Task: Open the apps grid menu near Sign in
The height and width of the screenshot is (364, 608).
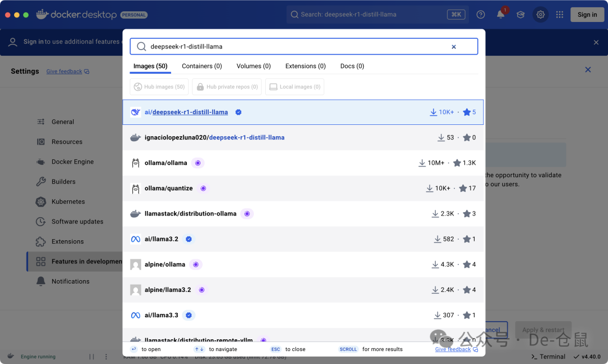Action: [x=560, y=14]
